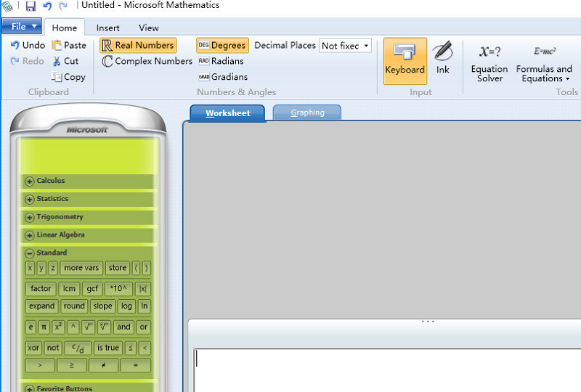The height and width of the screenshot is (392, 581).
Task: Cut the selection with scissors icon
Action: click(65, 61)
